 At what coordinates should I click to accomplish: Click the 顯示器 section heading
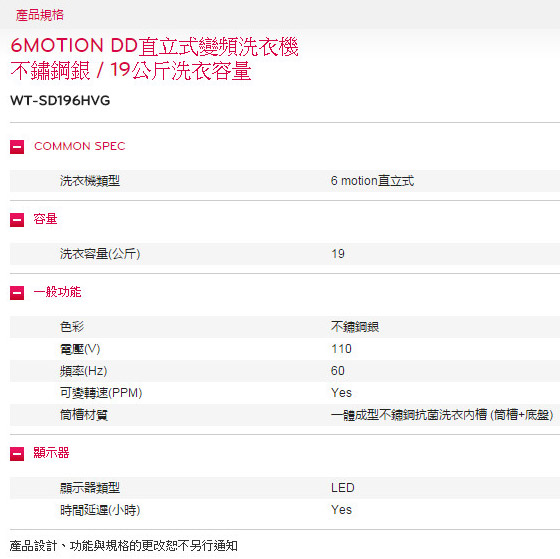[x=51, y=453]
